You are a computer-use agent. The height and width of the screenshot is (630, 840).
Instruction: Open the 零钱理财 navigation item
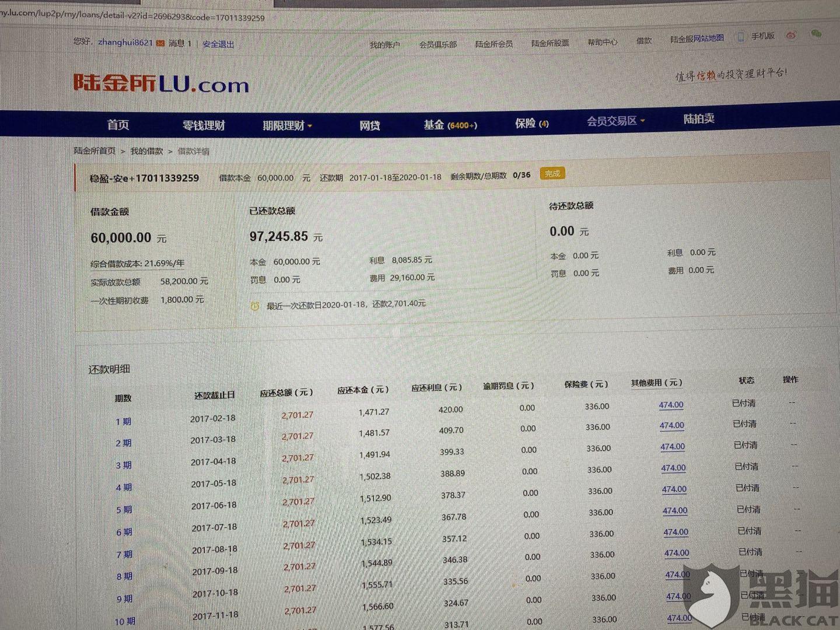(x=204, y=125)
